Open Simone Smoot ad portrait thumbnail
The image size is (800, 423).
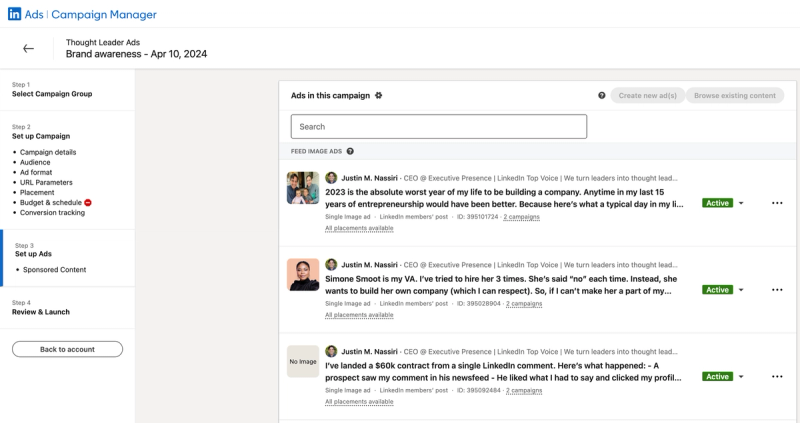click(x=303, y=275)
